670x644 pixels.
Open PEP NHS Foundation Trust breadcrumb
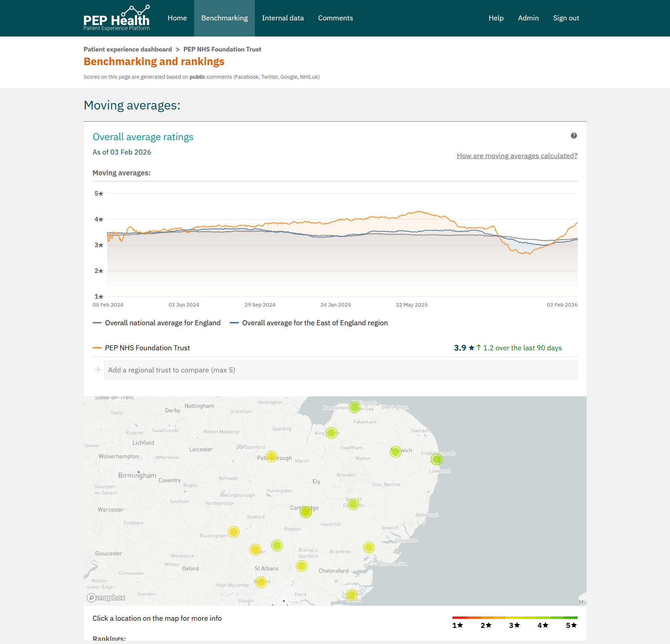222,49
